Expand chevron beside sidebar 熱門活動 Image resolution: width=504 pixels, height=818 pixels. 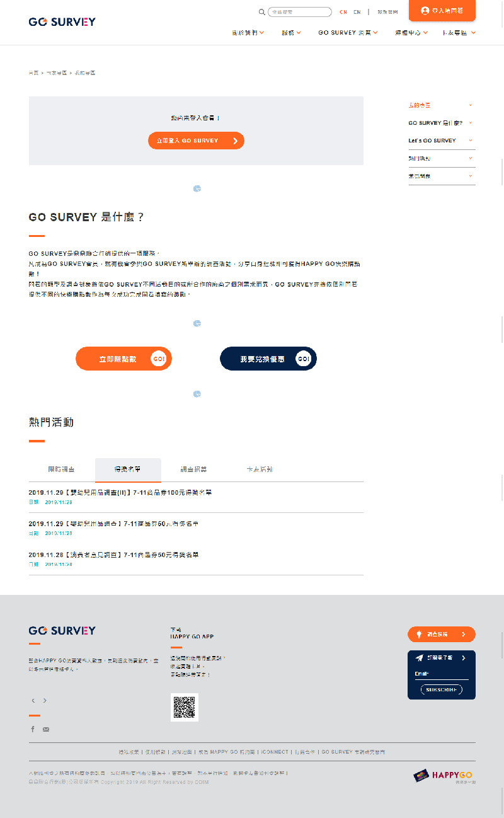(x=471, y=158)
